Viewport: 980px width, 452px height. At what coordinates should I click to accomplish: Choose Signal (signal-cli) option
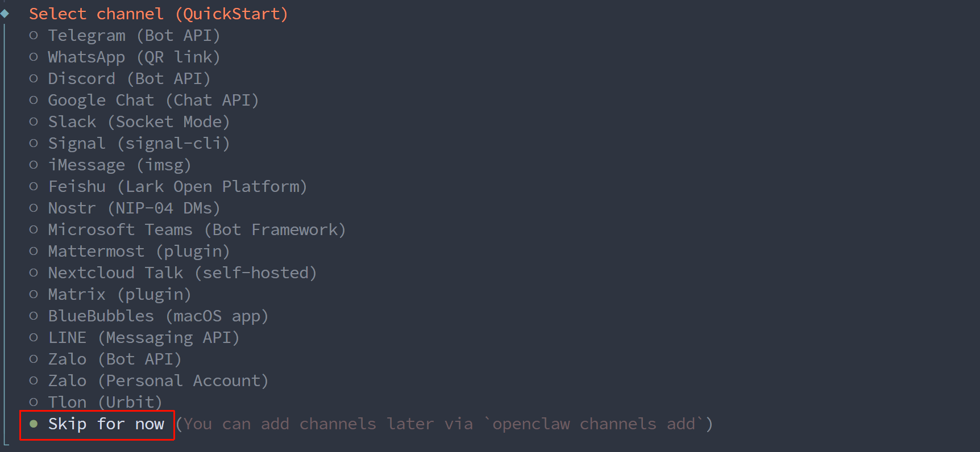coord(138,144)
